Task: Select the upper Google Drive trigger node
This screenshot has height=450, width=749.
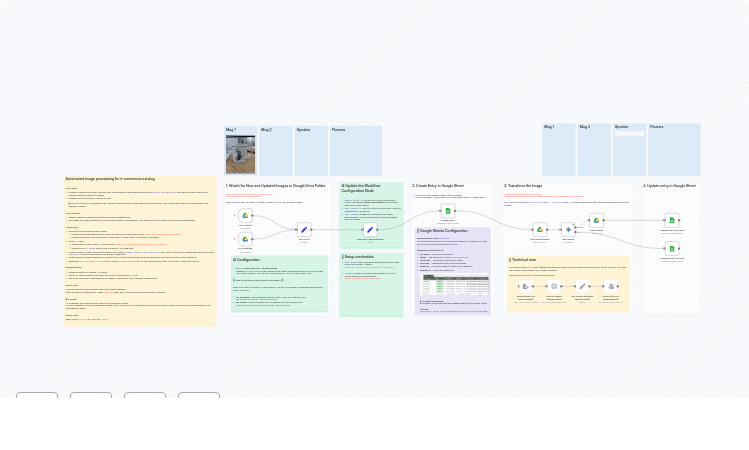Action: coord(245,215)
